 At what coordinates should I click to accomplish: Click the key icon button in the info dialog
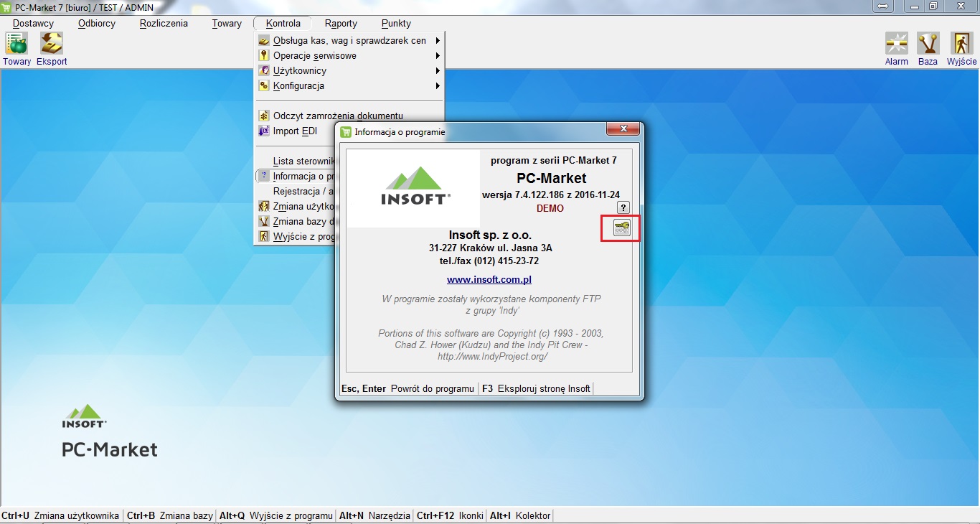(622, 228)
